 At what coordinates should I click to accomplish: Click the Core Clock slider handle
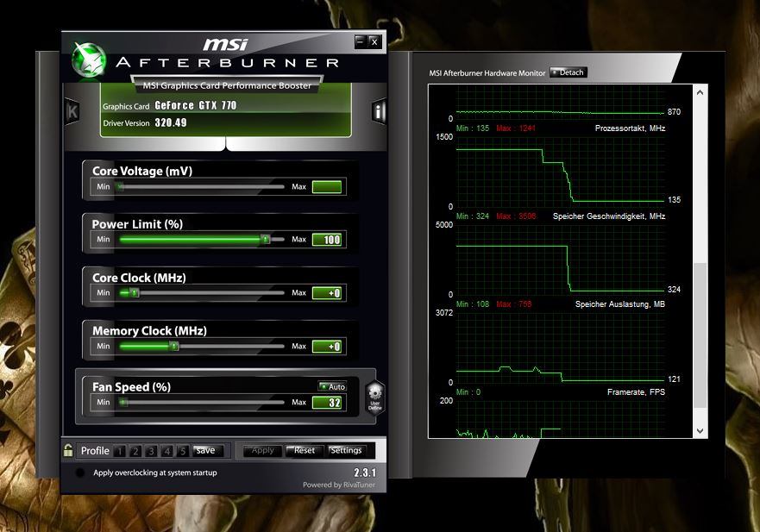point(135,292)
